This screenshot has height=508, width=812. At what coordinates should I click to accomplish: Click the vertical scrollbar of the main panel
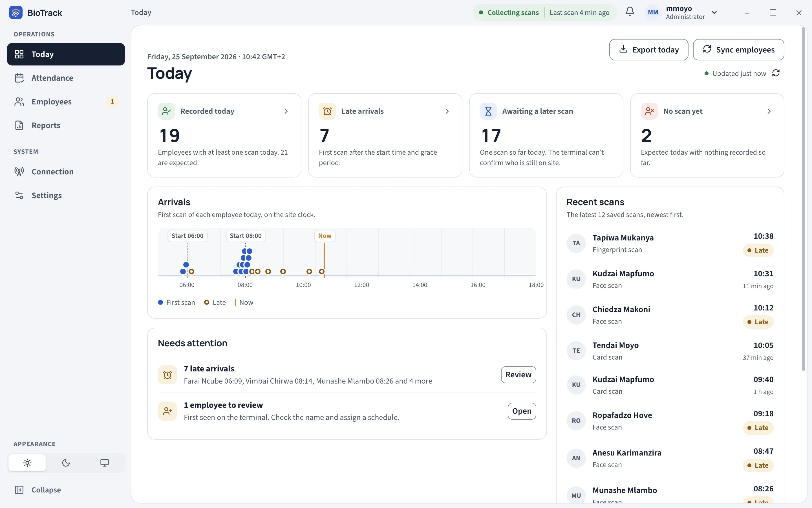click(803, 199)
